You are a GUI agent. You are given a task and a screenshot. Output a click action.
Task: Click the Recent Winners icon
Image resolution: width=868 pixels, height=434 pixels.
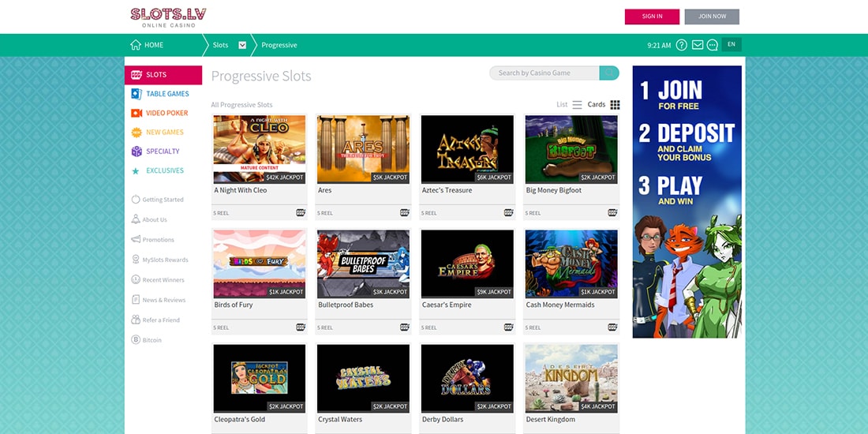136,279
